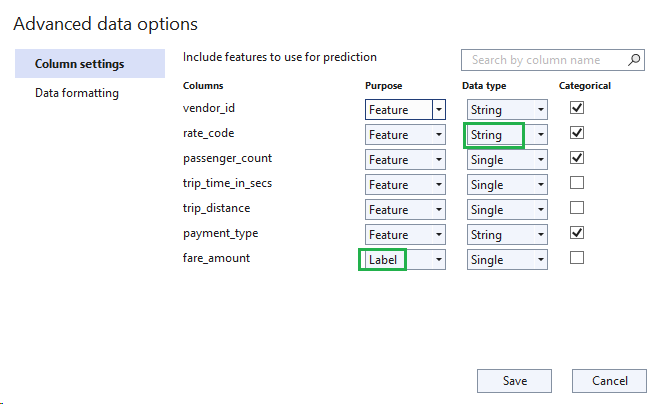
Task: Switch to Data formatting tab
Action: coord(77,93)
